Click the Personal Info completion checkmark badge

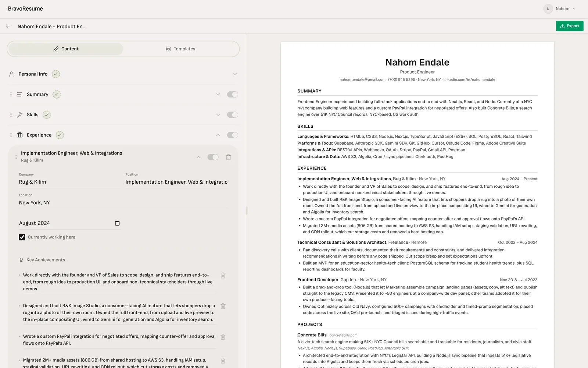click(x=56, y=74)
